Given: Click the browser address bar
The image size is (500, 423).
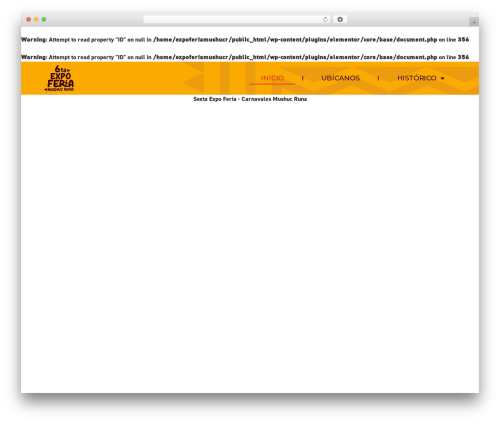Looking at the screenshot, I should click(237, 20).
